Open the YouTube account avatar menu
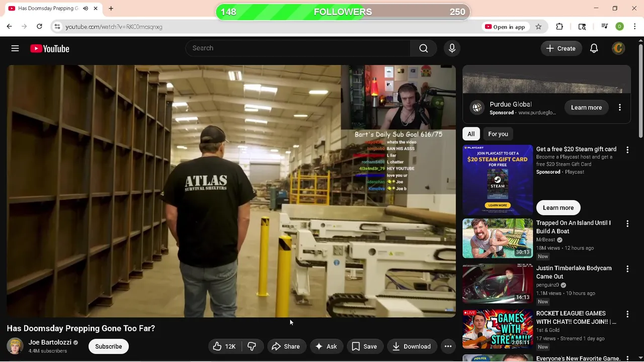644x362 pixels. [618, 48]
